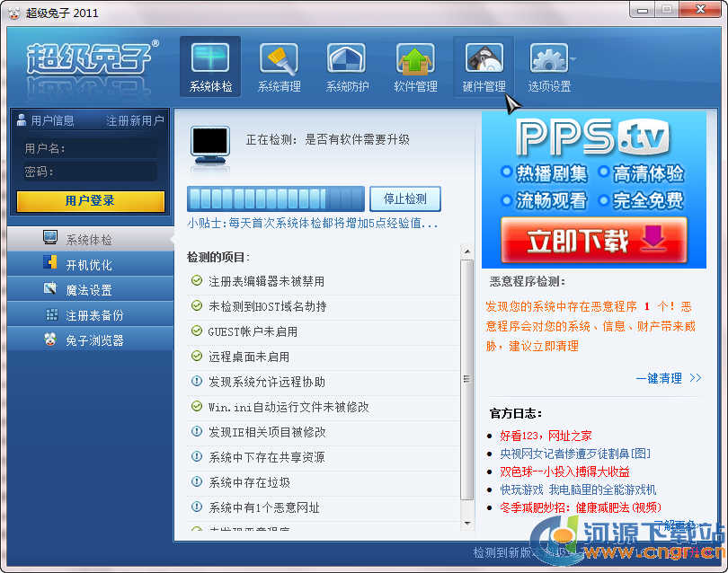
Task: Select 兔子浏览器 in the left sidebar
Action: pyautogui.click(x=91, y=340)
